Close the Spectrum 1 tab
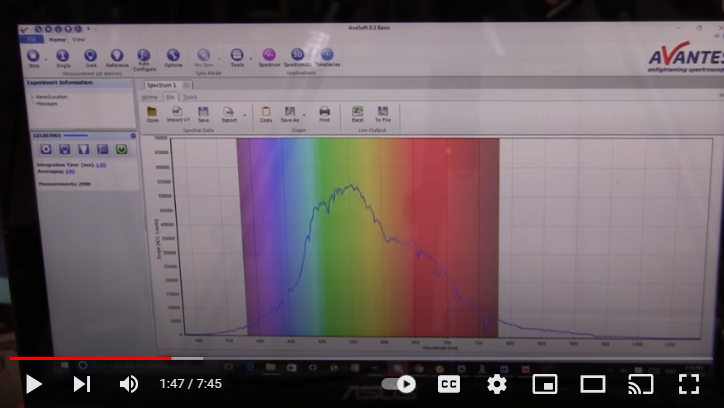Image resolution: width=724 pixels, height=408 pixels. click(x=186, y=85)
